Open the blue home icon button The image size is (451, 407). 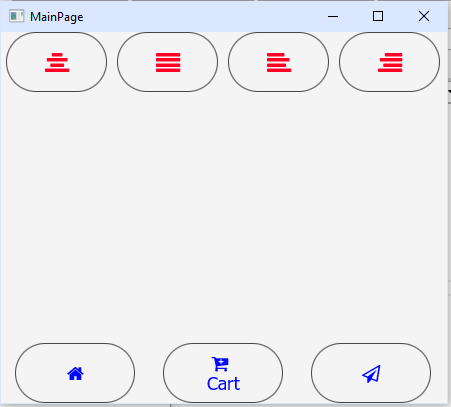[x=75, y=373]
